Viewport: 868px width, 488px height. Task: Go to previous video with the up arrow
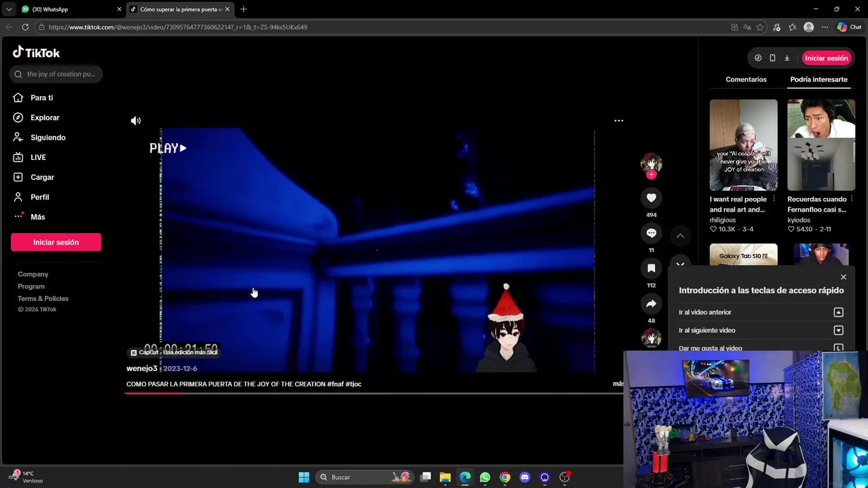(x=679, y=235)
